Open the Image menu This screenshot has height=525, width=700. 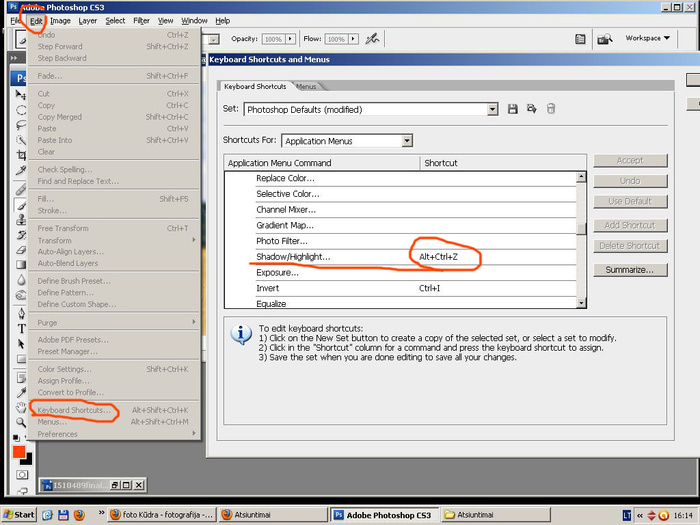[60, 20]
